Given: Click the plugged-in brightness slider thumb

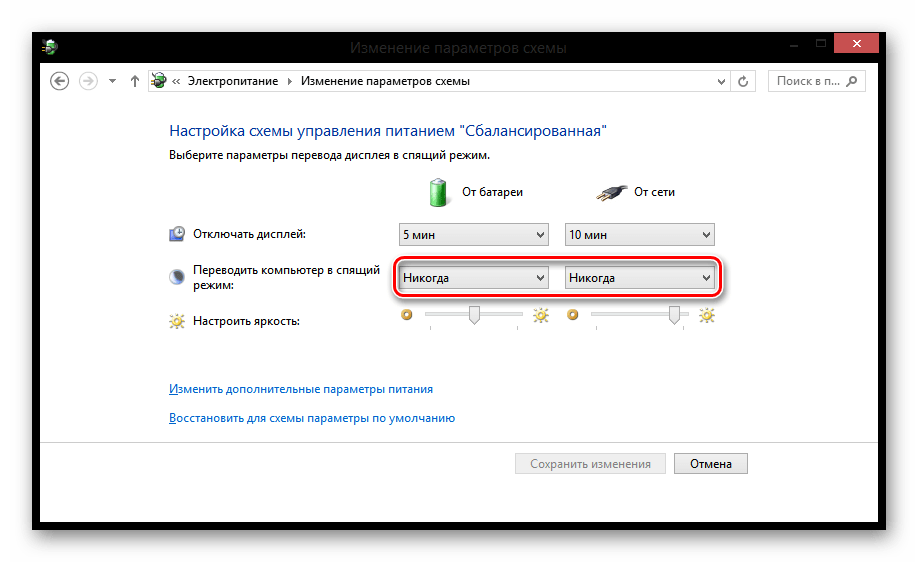Looking at the screenshot, I should 674,315.
